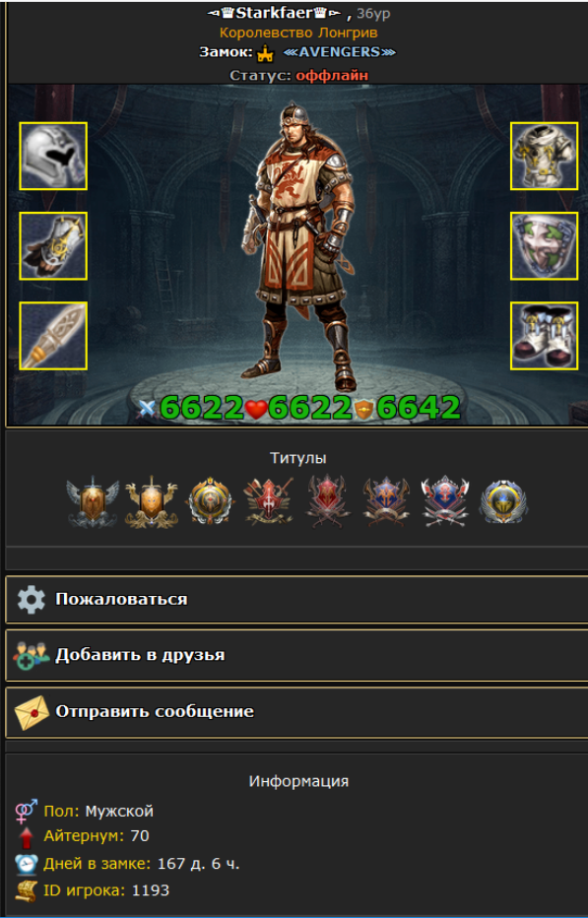Click the red crossed-axes title badge

click(269, 501)
